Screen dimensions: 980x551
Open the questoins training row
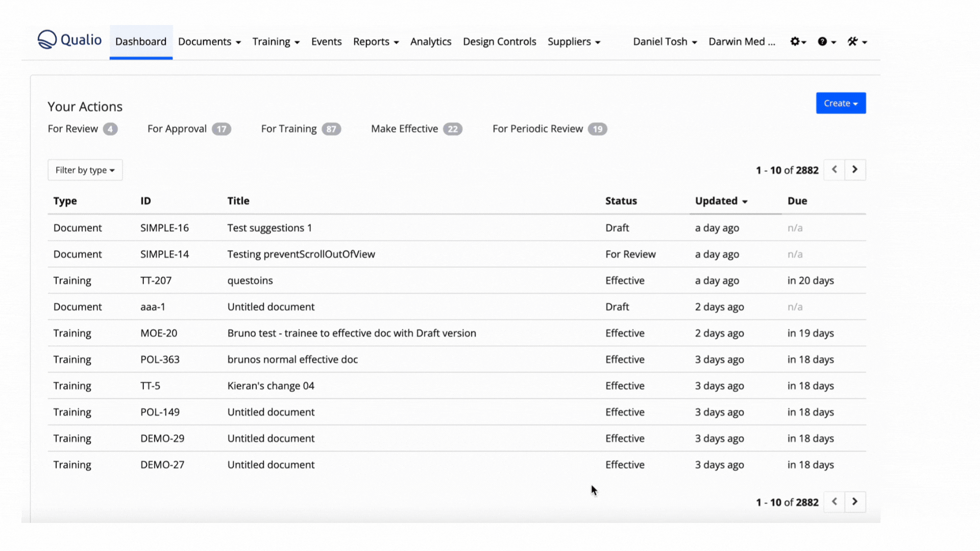pyautogui.click(x=457, y=281)
